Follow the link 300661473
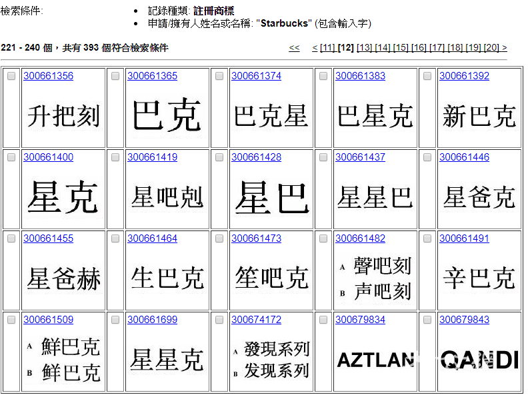Screen dimensions: 532x397 click(256, 238)
